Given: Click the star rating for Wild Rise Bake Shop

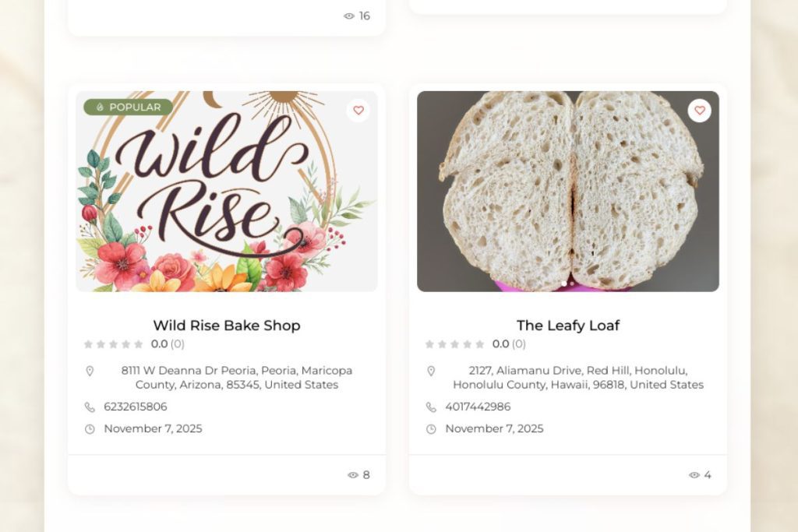Looking at the screenshot, I should coord(113,344).
